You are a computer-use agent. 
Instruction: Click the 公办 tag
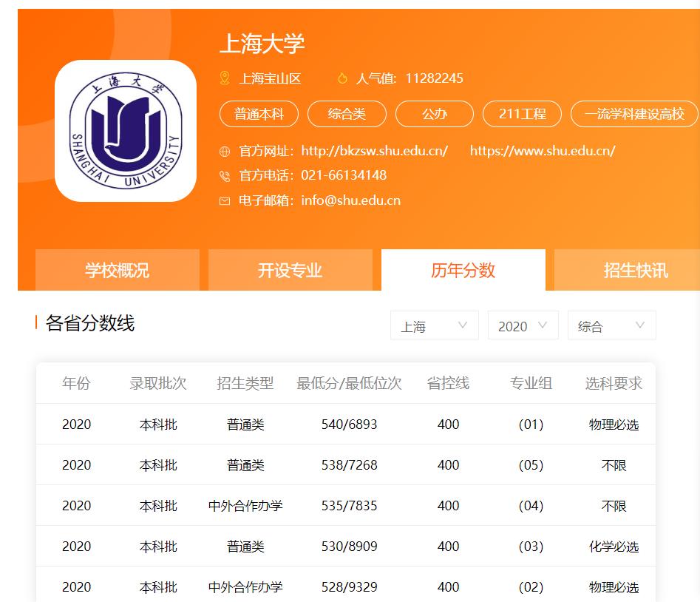pyautogui.click(x=434, y=114)
